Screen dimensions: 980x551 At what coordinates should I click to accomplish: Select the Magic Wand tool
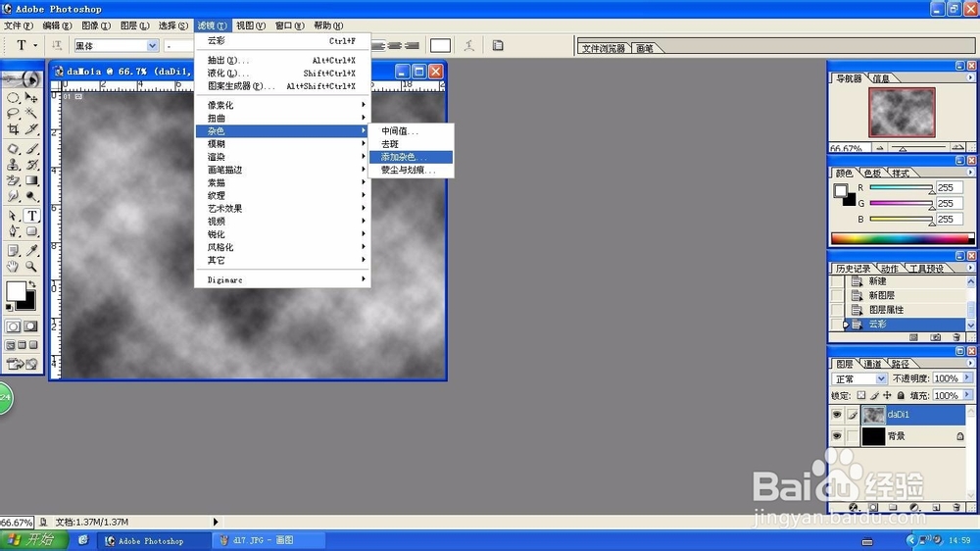point(31,113)
